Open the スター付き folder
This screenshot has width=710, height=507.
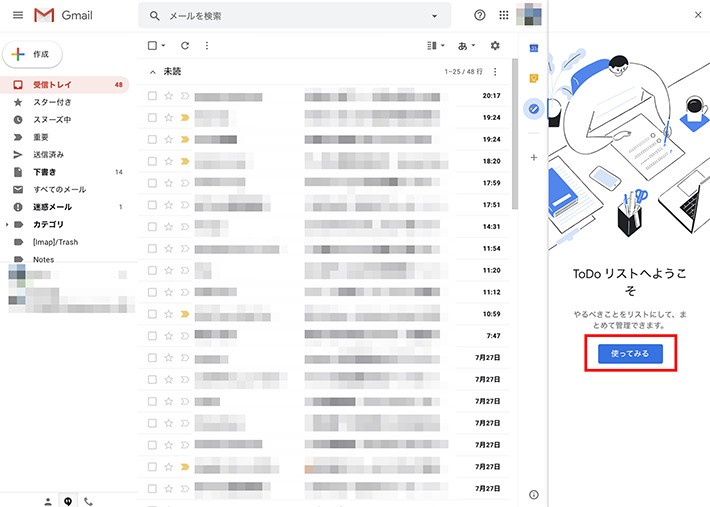pyautogui.click(x=65, y=102)
